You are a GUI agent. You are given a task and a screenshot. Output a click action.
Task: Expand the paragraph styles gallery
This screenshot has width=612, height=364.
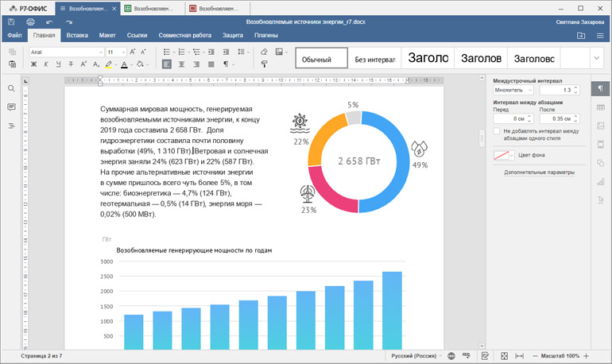(x=597, y=58)
